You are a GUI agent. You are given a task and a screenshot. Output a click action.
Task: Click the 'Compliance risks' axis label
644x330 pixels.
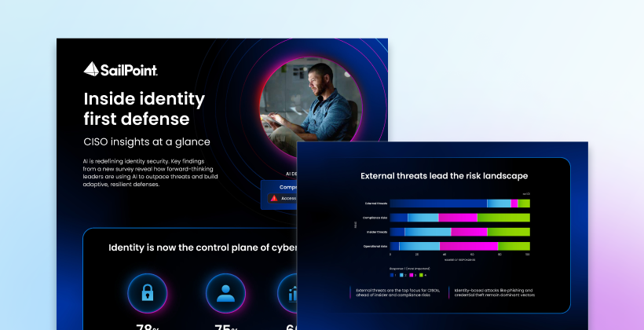click(x=375, y=218)
